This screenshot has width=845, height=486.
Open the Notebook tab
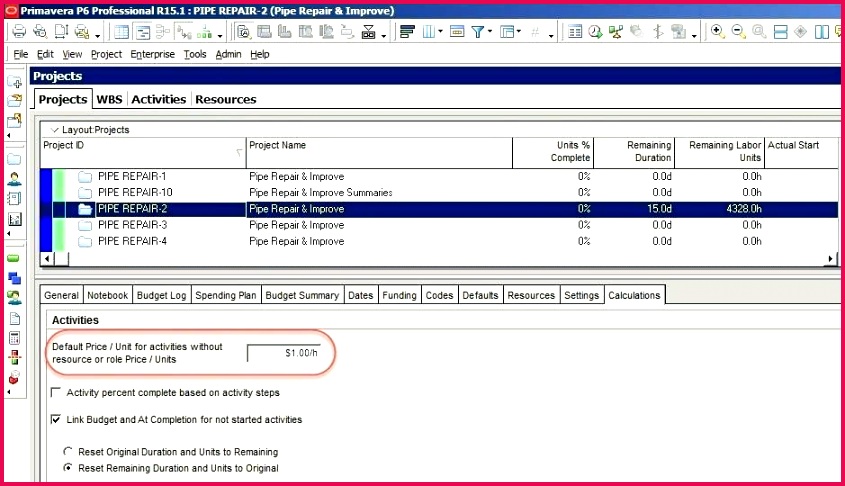click(108, 295)
